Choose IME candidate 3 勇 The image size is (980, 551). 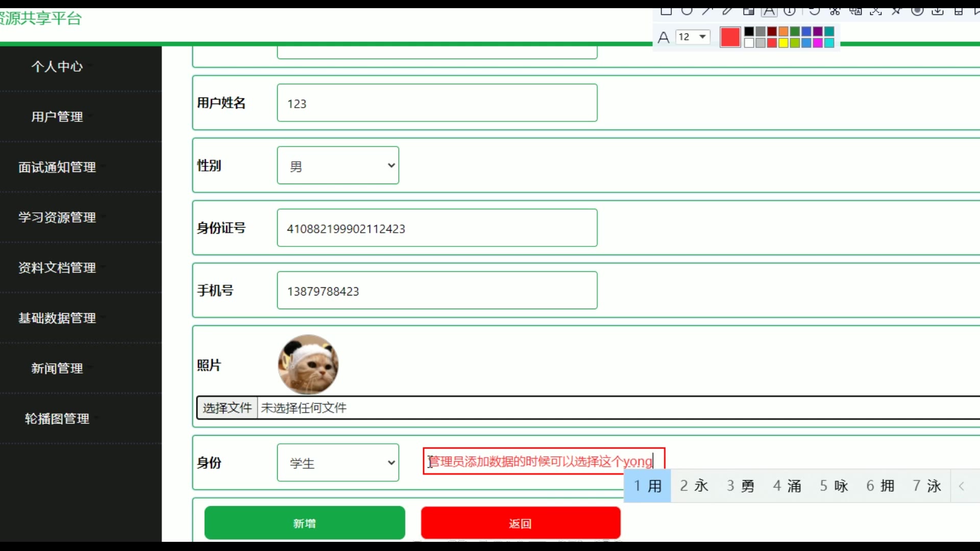741,486
